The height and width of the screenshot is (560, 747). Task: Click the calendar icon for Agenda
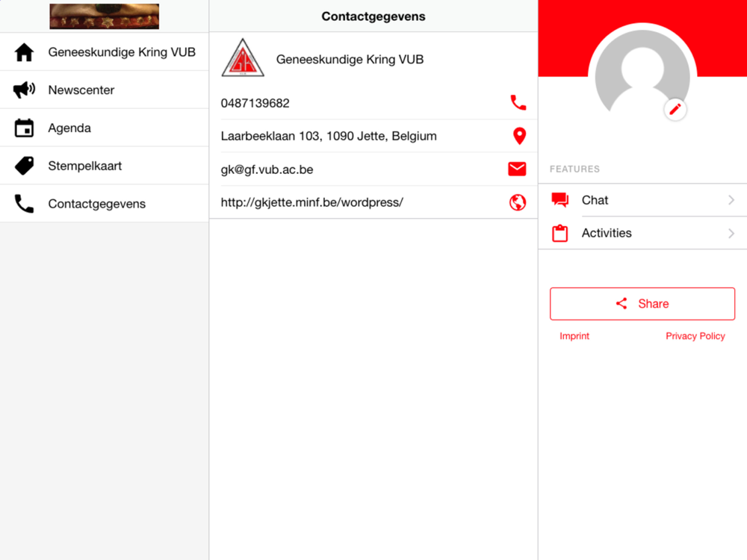24,128
